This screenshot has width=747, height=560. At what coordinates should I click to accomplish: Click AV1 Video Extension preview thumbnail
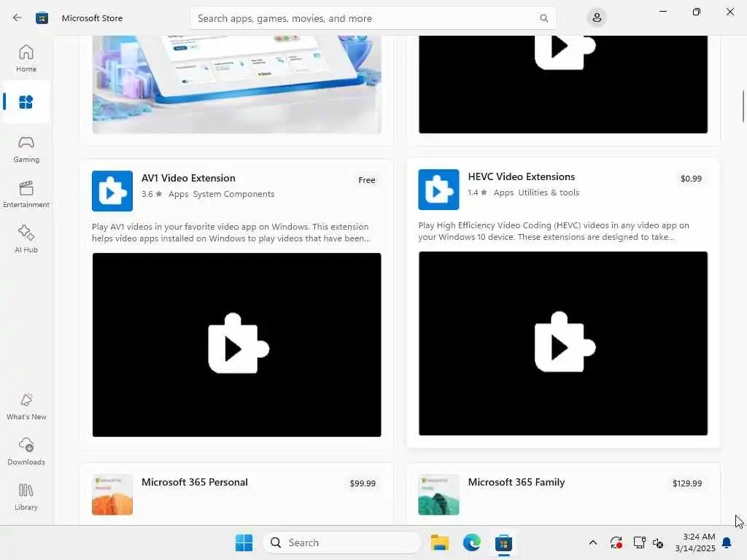[x=237, y=345]
